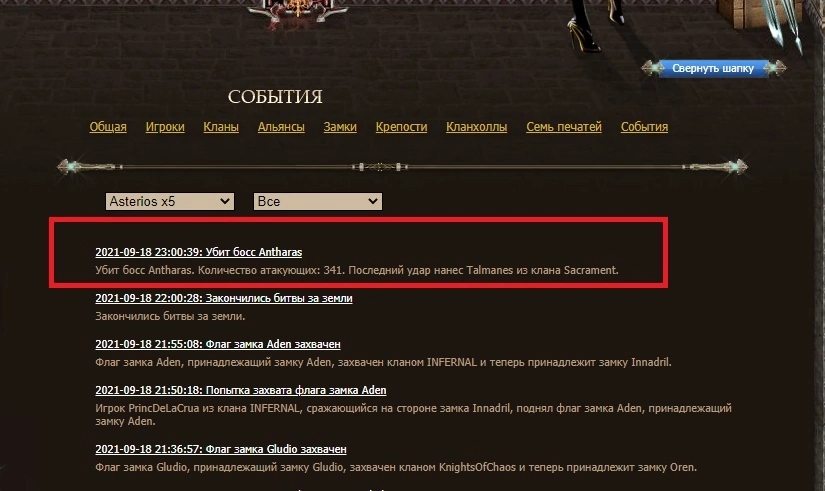Open the 'Общая' statistics tab
This screenshot has width=825, height=491.
(108, 127)
